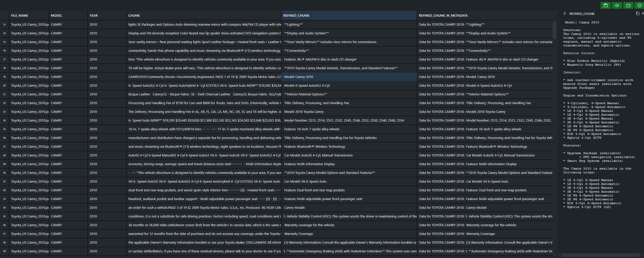Click the table scrollbar up arrow
Image resolution: width=644 pixels, height=258 pixels.
[x=554, y=13]
